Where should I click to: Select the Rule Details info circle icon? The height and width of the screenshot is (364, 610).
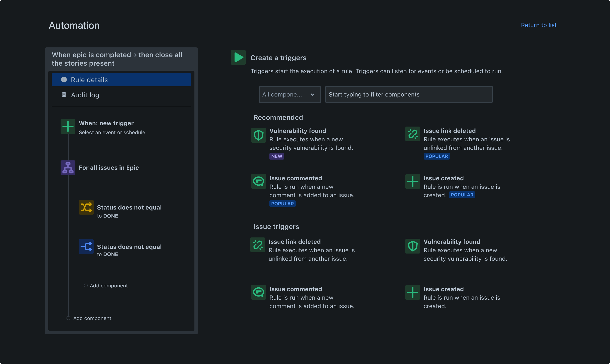(x=64, y=80)
